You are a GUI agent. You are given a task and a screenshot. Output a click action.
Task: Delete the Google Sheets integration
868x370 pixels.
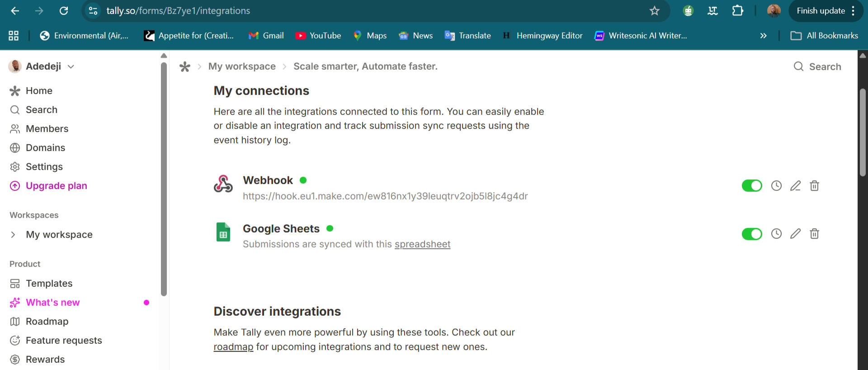814,234
